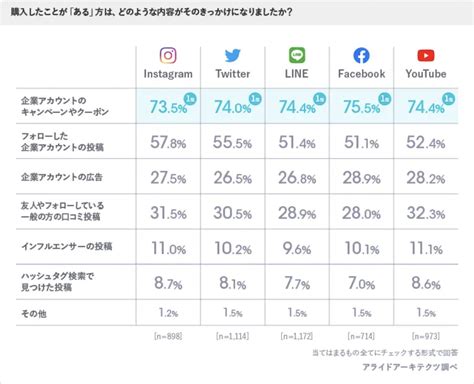This screenshot has height=384, width=474.
Task: Click the LINE 9.6% value cell
Action: (x=297, y=248)
